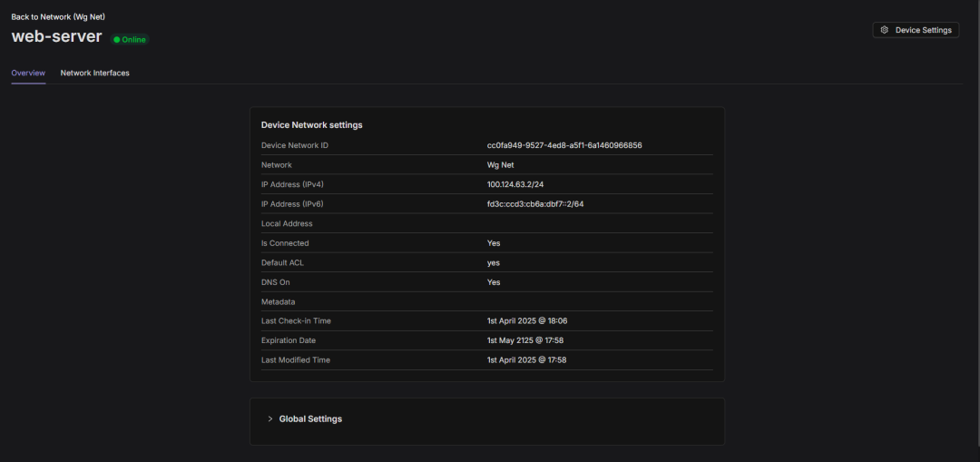Click the Wg Net network value
Viewport: 980px width, 462px height.
[501, 165]
